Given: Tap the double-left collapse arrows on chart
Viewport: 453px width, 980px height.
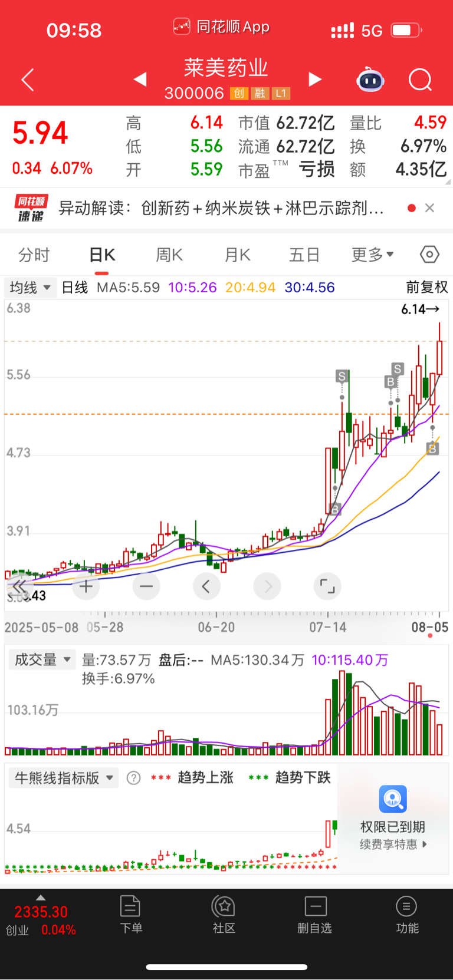Looking at the screenshot, I should 19,586.
